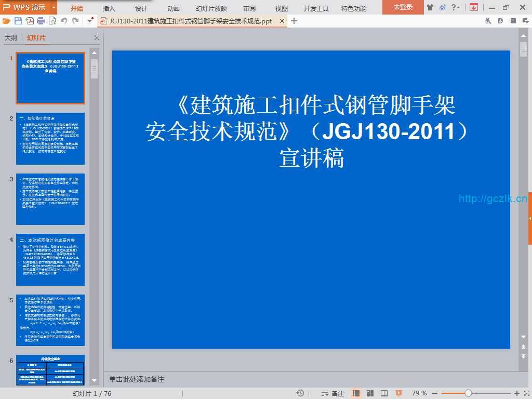The width and height of the screenshot is (532, 399).
Task: Toggle the 备注 notes pane button
Action: [x=332, y=393]
